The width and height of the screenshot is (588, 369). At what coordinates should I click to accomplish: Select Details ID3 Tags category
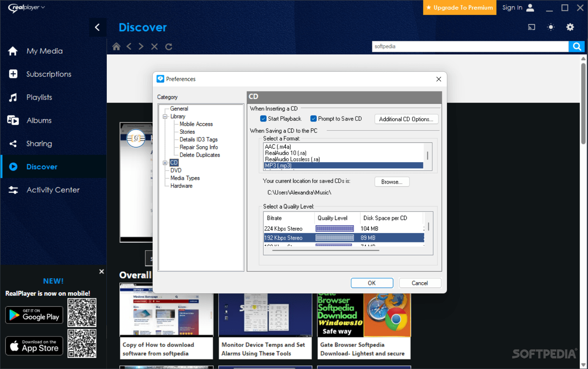click(199, 140)
